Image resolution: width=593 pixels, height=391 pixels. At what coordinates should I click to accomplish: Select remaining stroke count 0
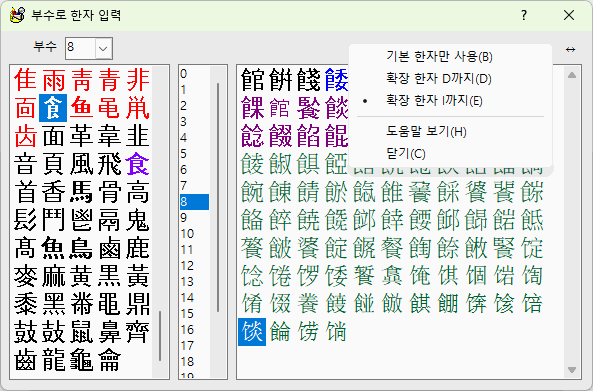194,73
